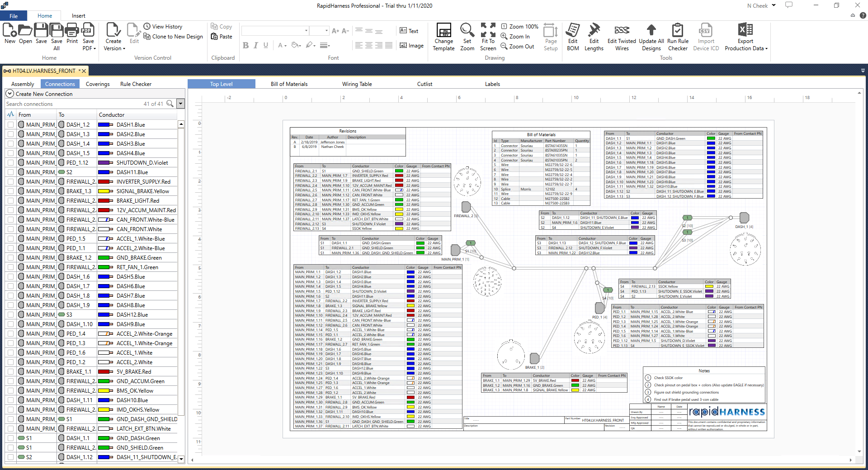Image resolution: width=868 pixels, height=470 pixels.
Task: Click the Print icon
Action: [72, 30]
